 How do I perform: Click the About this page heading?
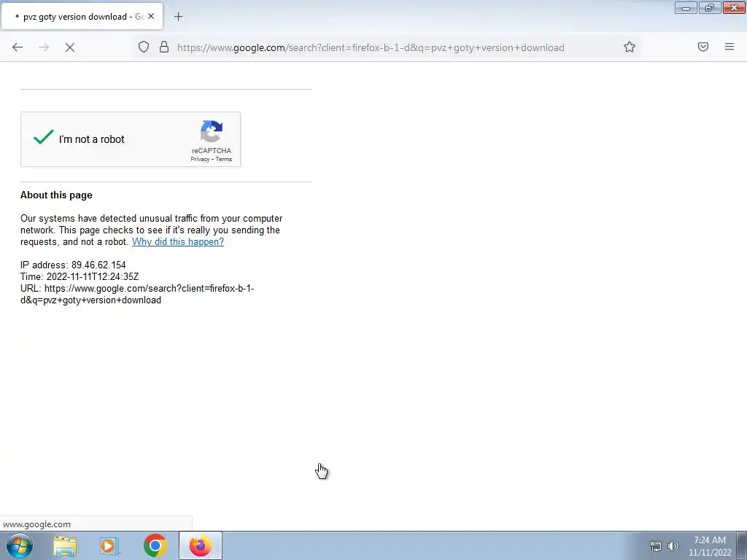pyautogui.click(x=56, y=195)
